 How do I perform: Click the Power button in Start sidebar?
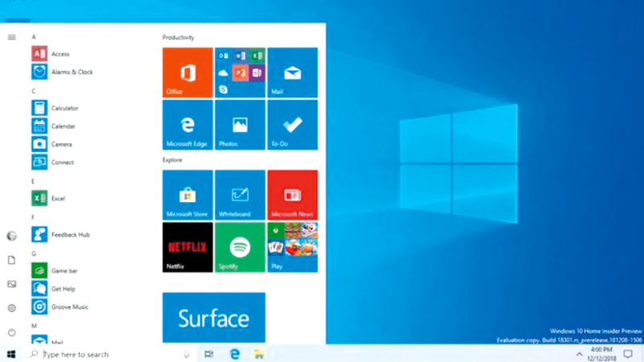point(11,332)
